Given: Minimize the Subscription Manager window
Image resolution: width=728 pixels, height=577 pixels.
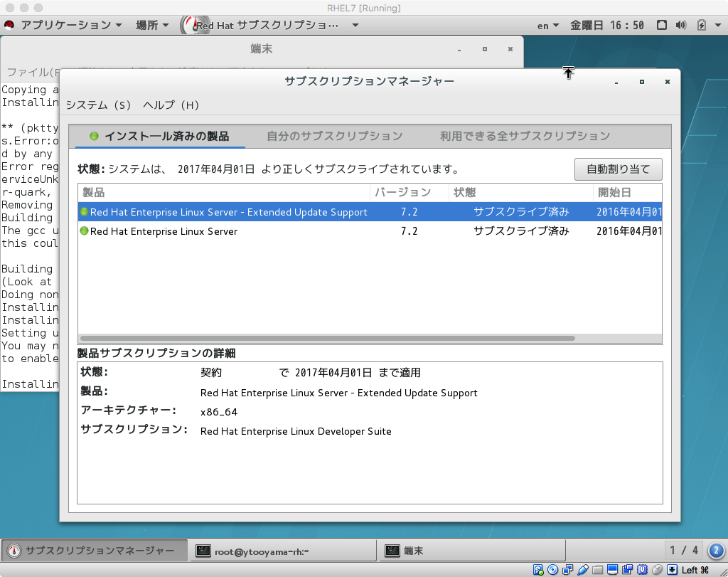Looking at the screenshot, I should [616, 83].
